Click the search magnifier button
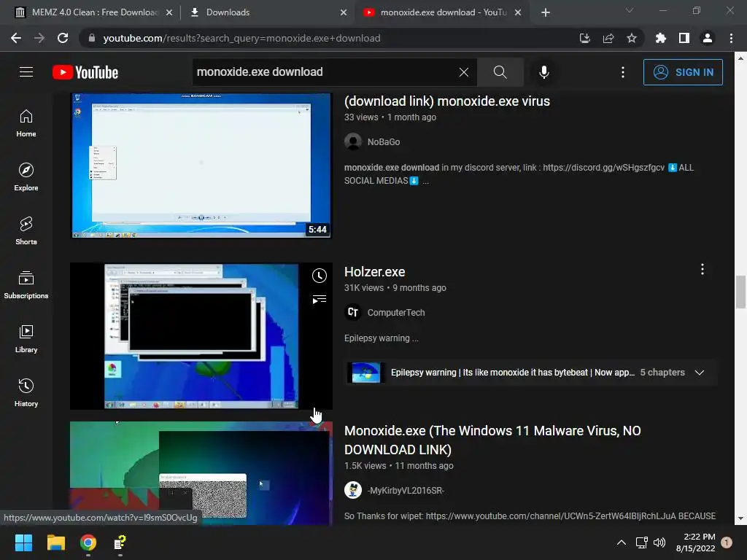Screen dimensions: 747x560 click(x=500, y=72)
